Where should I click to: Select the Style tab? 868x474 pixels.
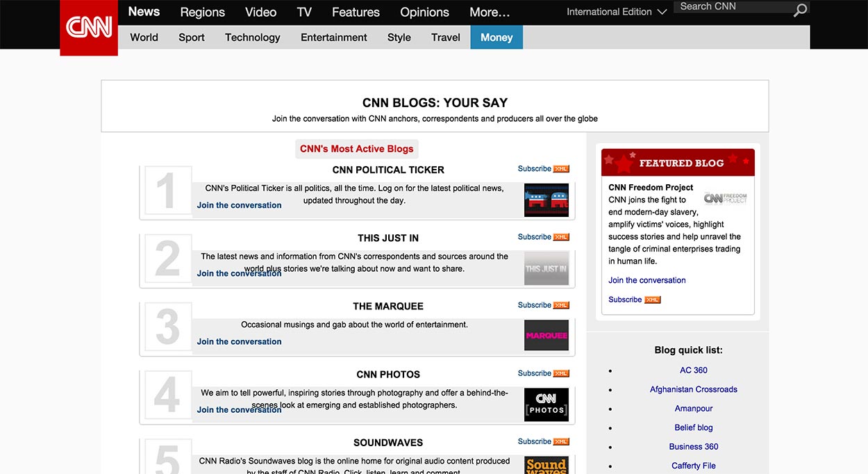point(399,38)
